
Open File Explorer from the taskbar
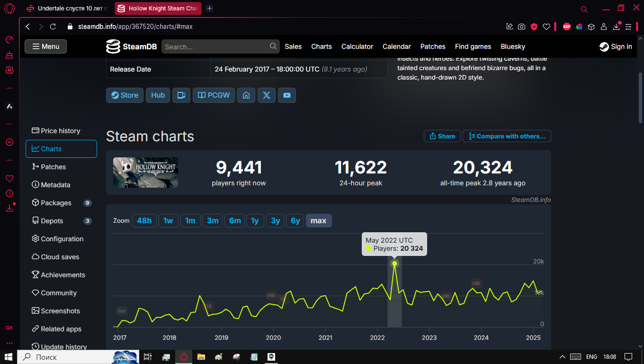click(201, 357)
